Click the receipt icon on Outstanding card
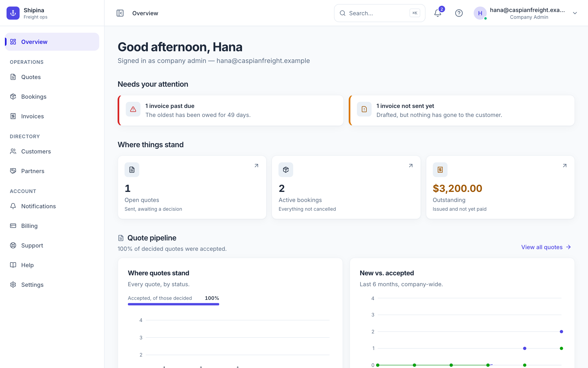 click(440, 170)
